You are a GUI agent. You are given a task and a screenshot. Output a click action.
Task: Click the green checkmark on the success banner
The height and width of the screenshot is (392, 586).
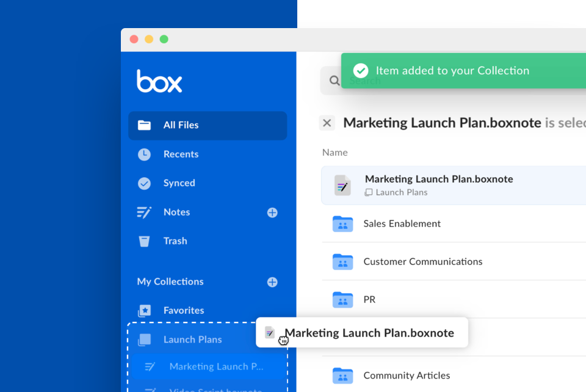[x=360, y=70]
